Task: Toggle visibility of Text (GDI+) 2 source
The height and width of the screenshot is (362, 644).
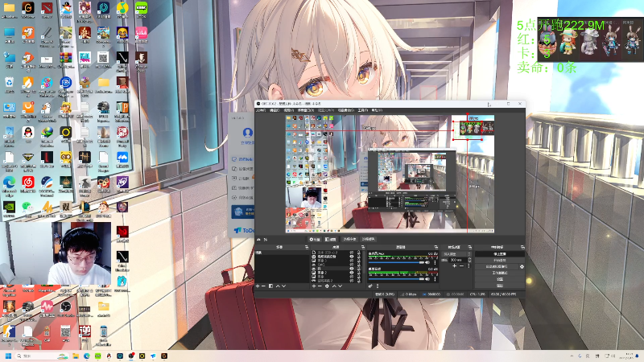Action: click(352, 253)
